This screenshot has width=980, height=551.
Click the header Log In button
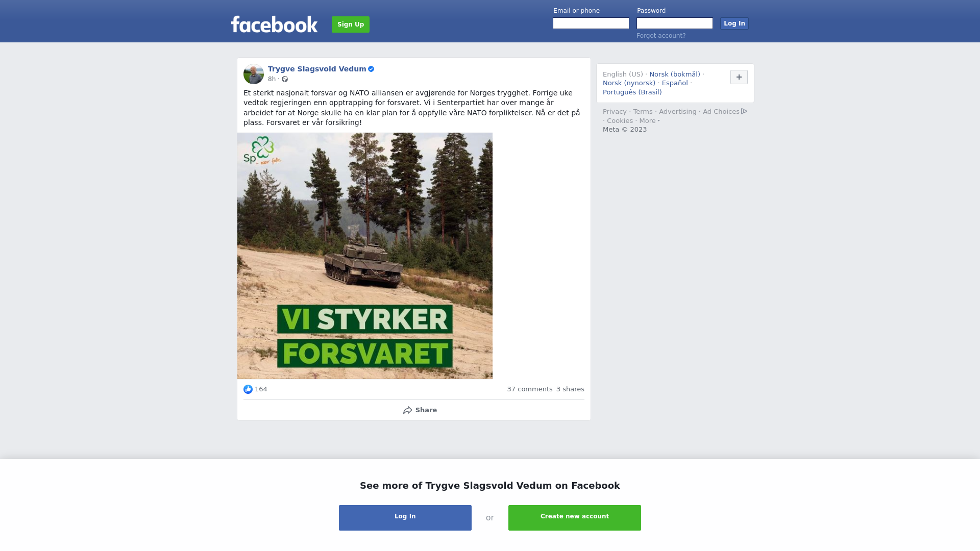(x=734, y=23)
